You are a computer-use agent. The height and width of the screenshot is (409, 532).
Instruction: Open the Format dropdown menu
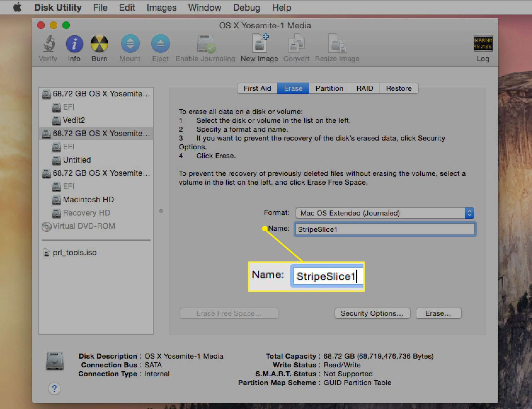(x=385, y=213)
